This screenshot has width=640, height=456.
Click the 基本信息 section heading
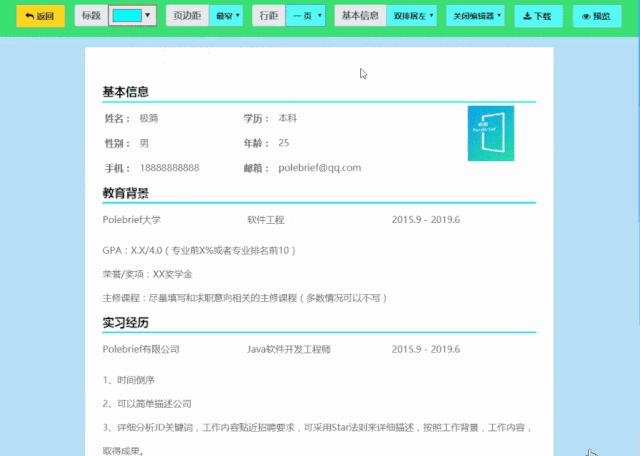(125, 92)
